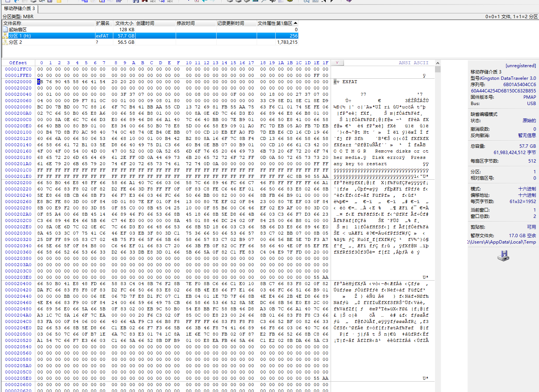539x392 pixels.
Task: Click the hex view scrollbar up arrow
Action: tap(438, 63)
